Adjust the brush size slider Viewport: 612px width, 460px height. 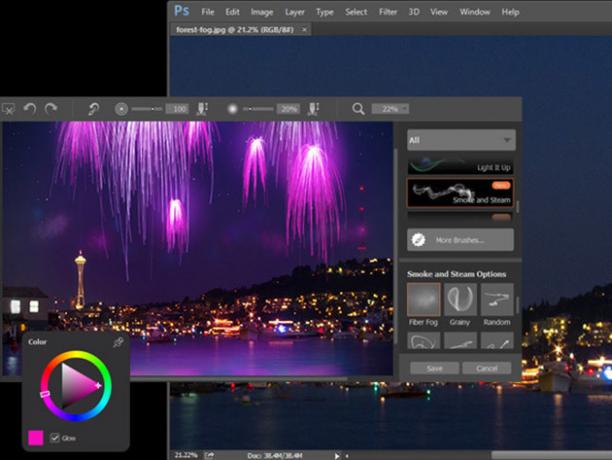click(147, 109)
